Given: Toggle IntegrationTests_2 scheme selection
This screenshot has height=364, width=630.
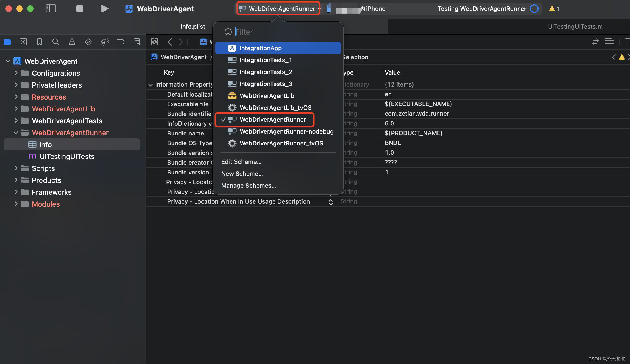Looking at the screenshot, I should [266, 71].
